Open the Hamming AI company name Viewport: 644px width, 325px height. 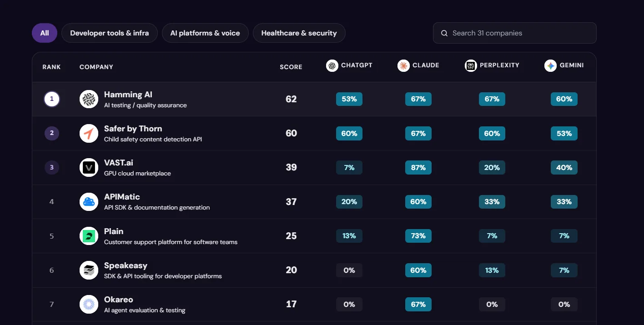click(128, 95)
